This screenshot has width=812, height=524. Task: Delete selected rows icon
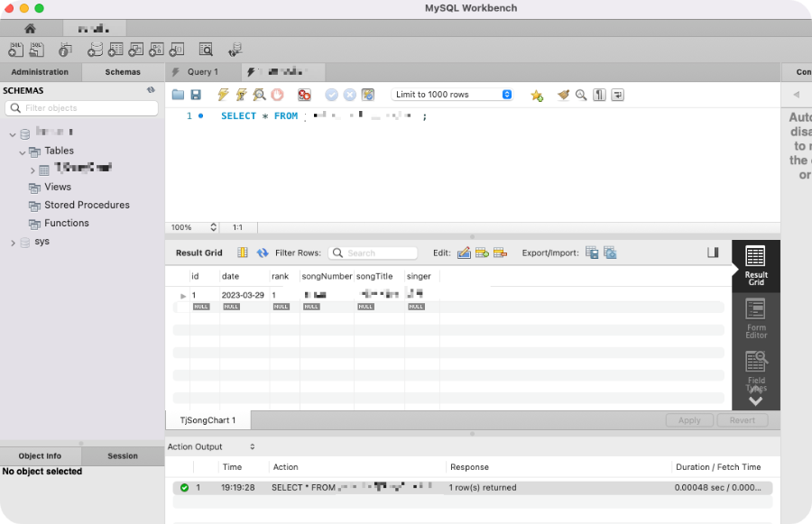click(x=500, y=253)
